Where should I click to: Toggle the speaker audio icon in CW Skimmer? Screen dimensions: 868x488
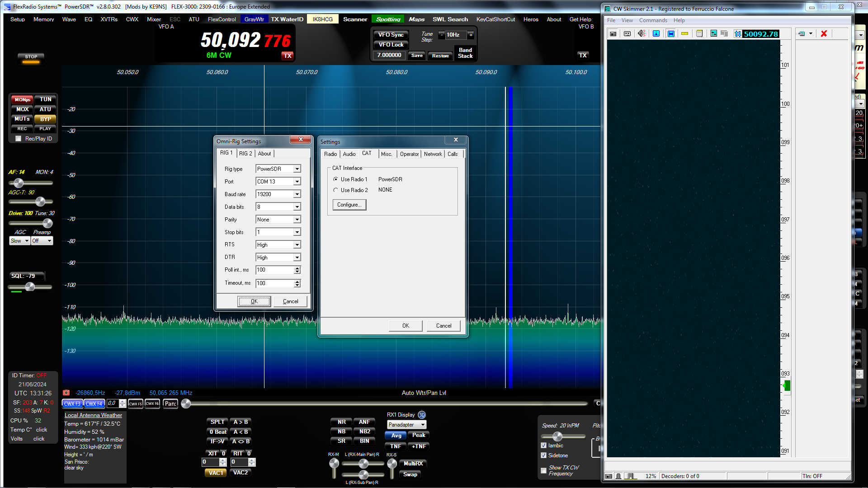point(642,34)
